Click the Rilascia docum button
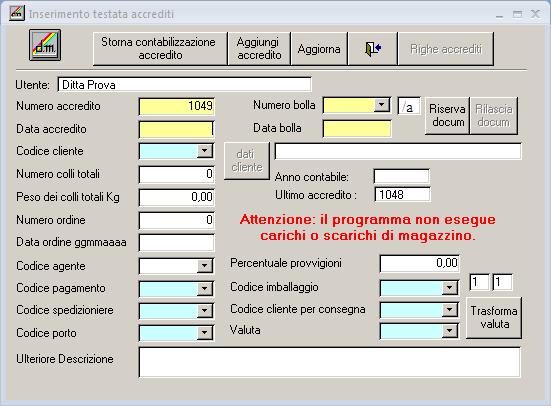551x406 pixels. point(494,116)
